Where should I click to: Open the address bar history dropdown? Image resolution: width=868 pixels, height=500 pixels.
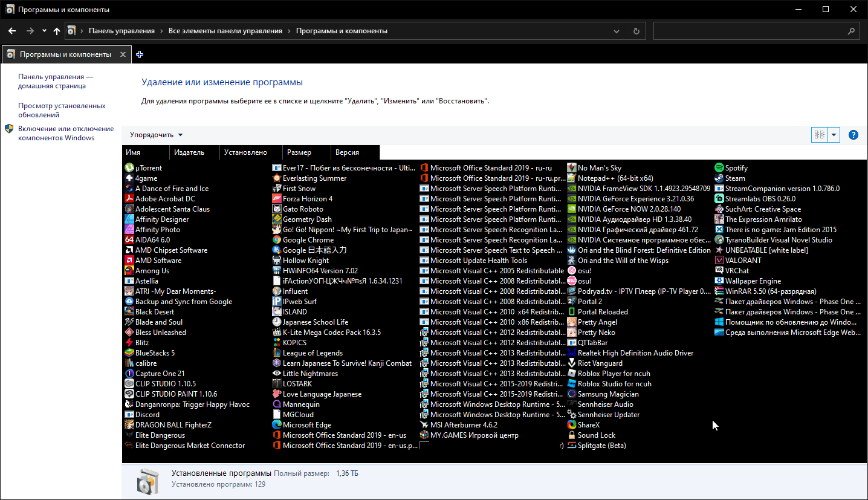point(617,31)
